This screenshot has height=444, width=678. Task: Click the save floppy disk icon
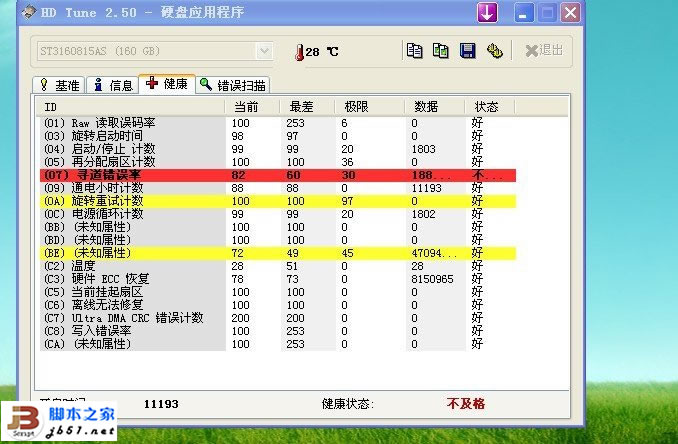point(467,51)
